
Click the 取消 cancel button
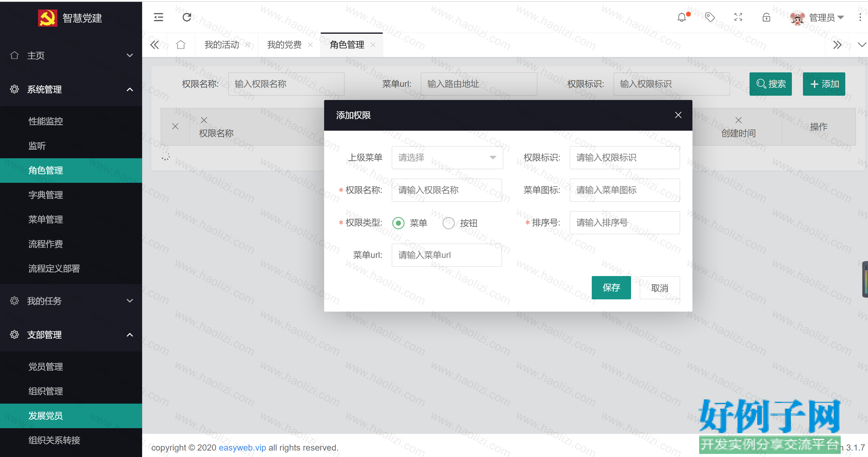click(659, 288)
